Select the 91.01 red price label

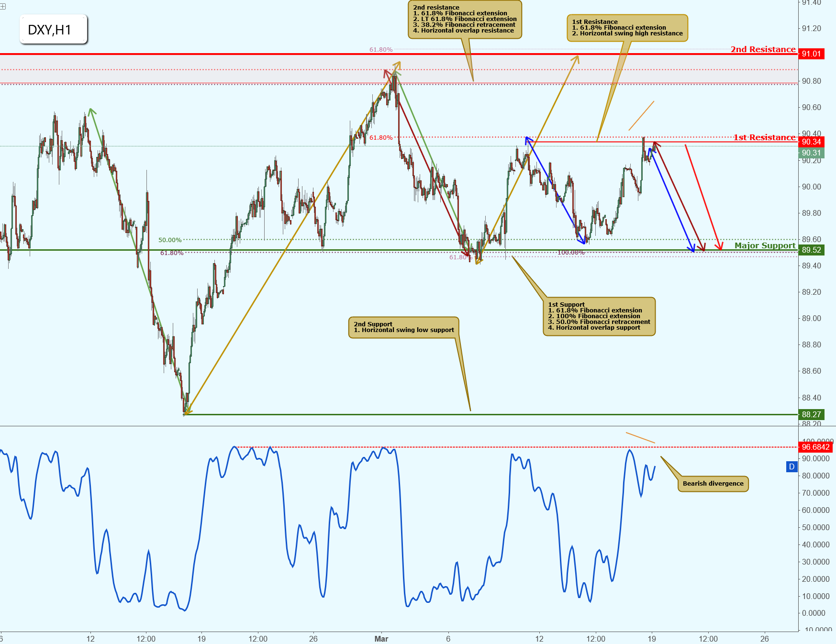tap(812, 54)
